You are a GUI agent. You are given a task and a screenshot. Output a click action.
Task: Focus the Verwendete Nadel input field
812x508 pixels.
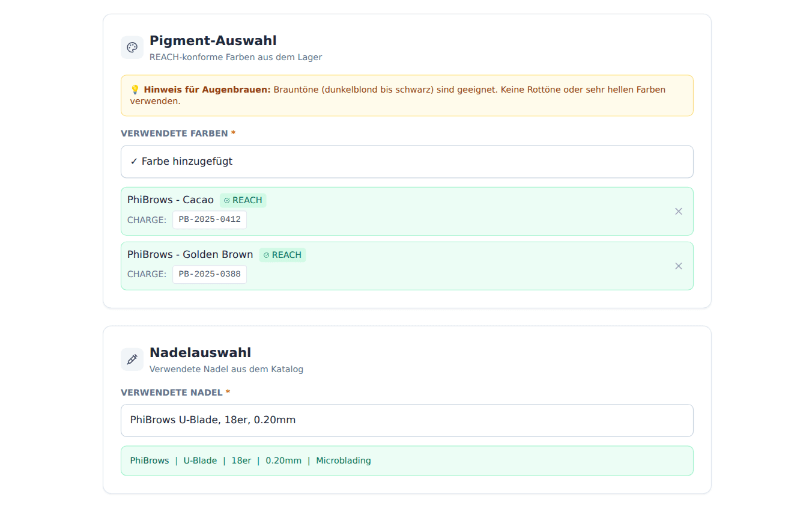pyautogui.click(x=407, y=420)
